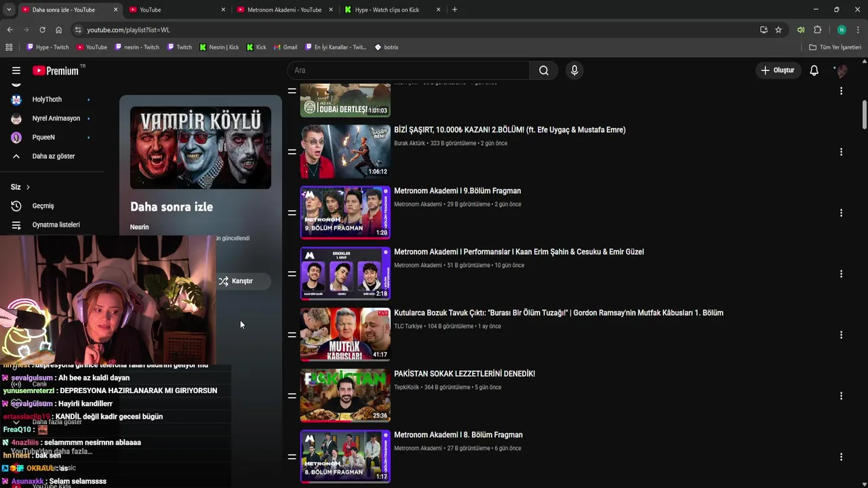Open PqueeN subscription channel

pos(52,138)
